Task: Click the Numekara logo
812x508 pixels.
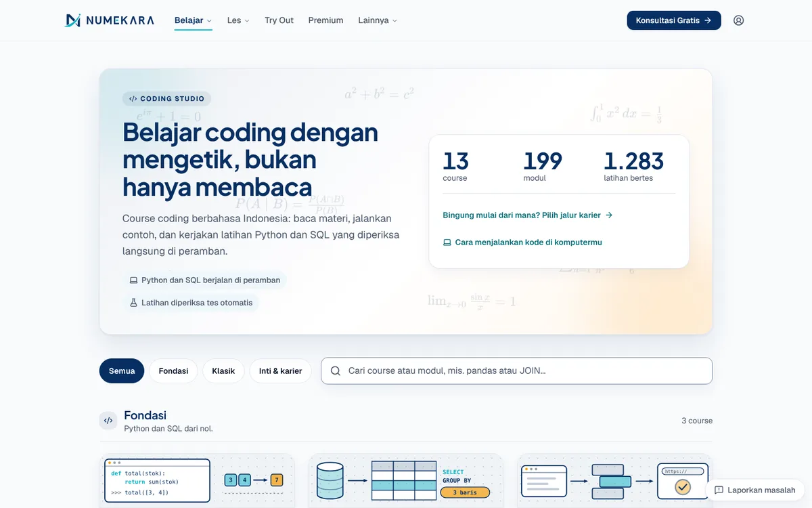Action: (110, 20)
